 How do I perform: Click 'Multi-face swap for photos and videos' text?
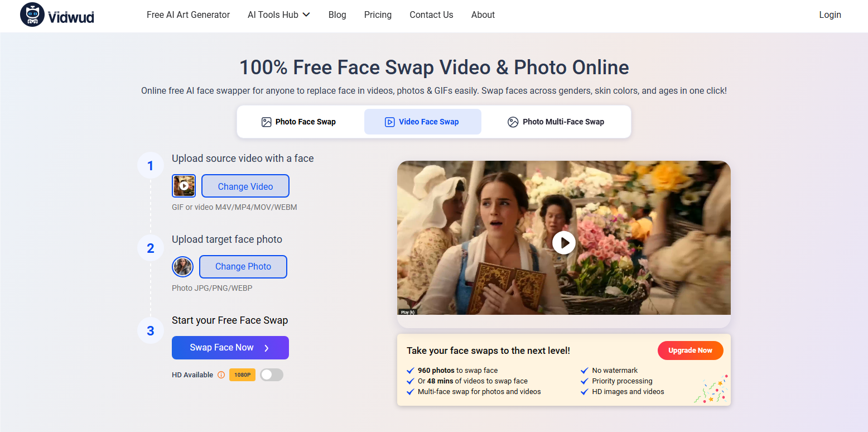coord(479,392)
